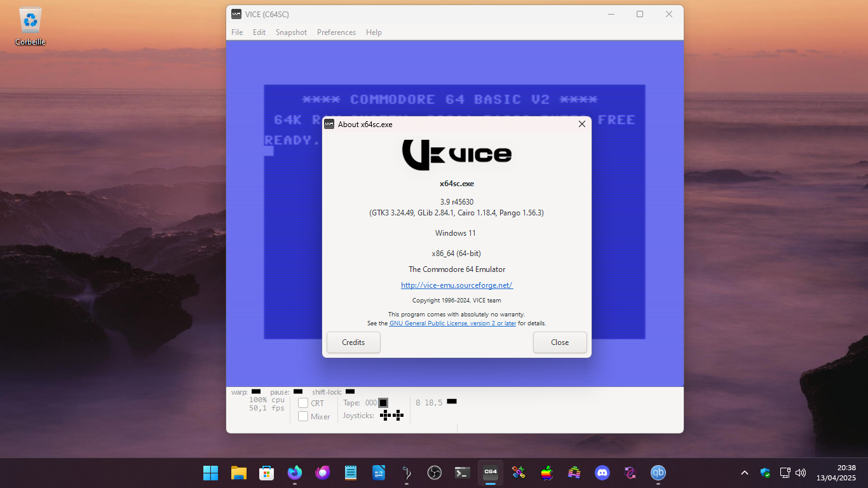Click the VICE window title bar icon
This screenshot has width=868, height=488.
tap(236, 14)
